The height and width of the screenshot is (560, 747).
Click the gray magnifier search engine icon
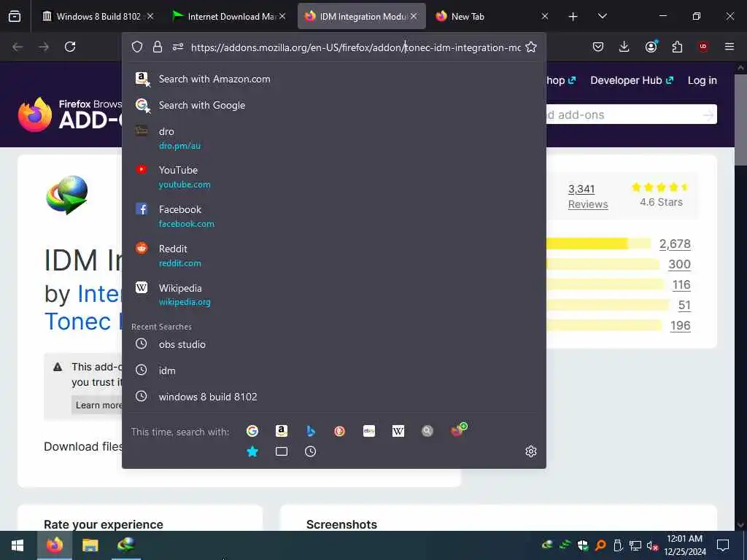[x=427, y=431]
